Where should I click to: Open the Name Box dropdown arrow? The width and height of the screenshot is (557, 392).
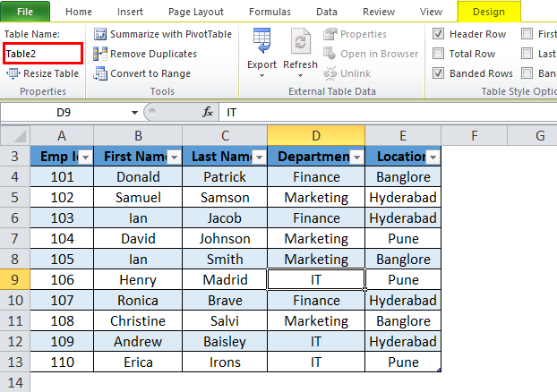coord(134,113)
